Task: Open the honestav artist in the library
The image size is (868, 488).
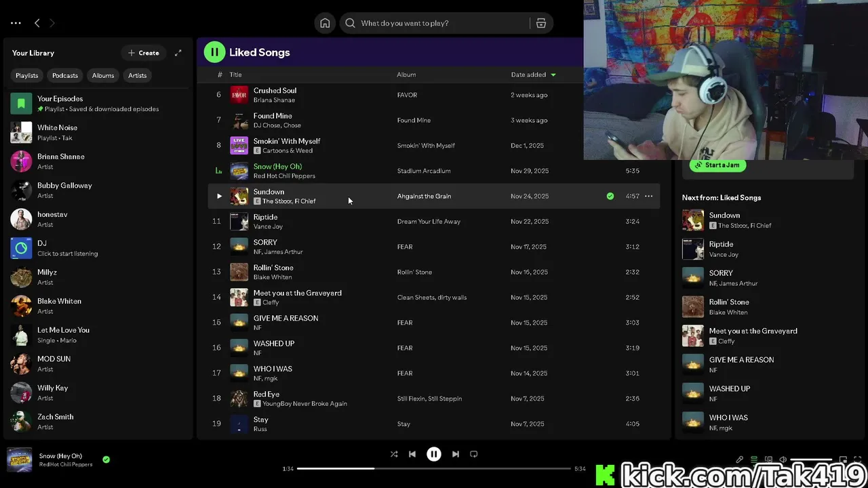Action: click(98, 219)
